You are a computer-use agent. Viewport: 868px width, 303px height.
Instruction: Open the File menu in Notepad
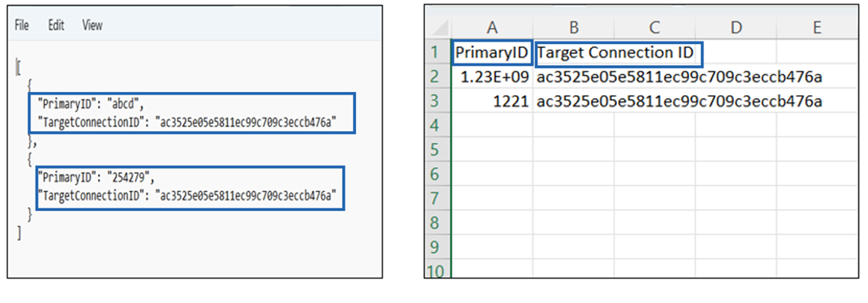pos(22,26)
